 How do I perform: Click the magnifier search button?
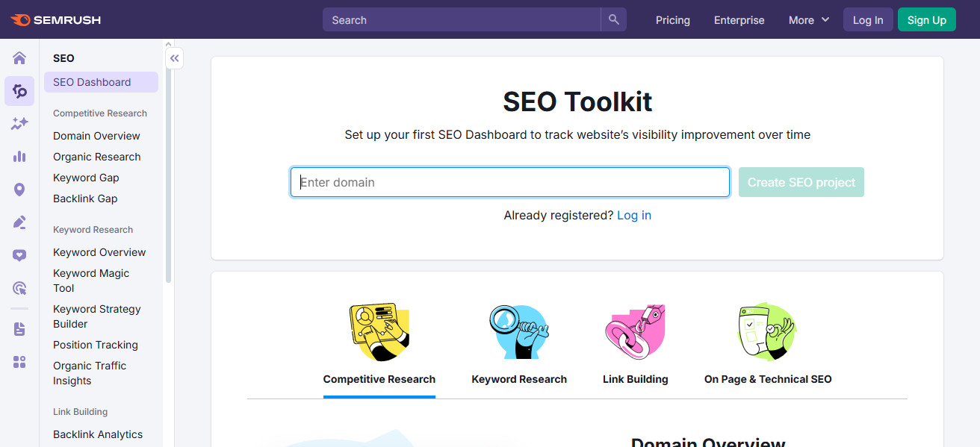614,20
